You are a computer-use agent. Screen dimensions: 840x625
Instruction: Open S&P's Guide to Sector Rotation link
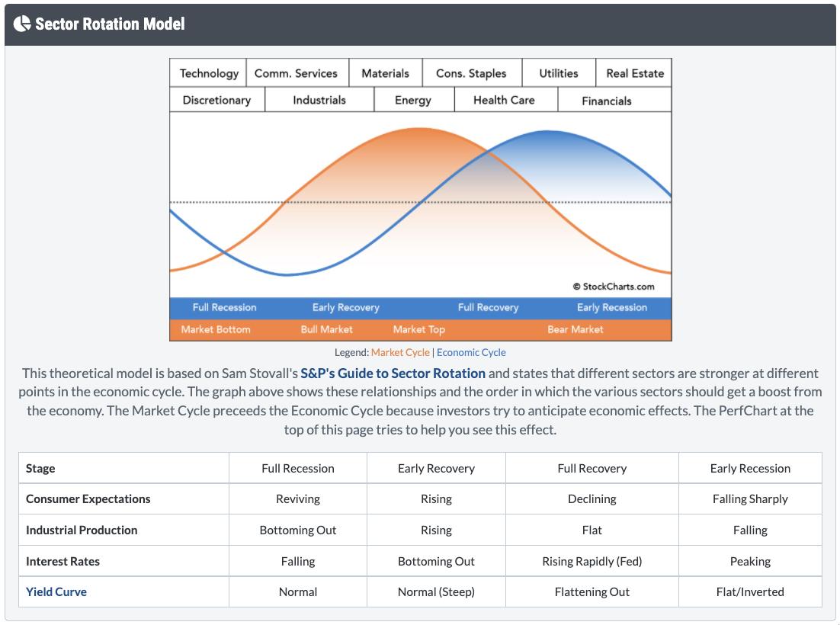click(393, 373)
